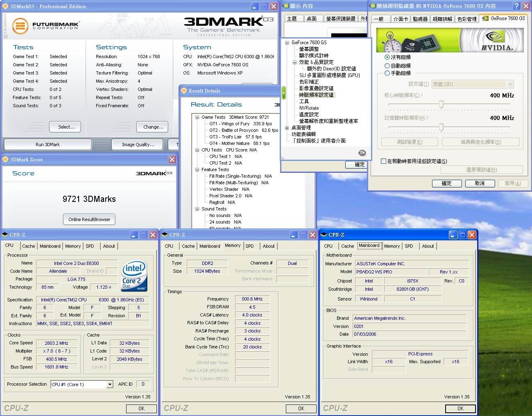
Task: Select the SLI multi-GPU tree item
Action: [330, 75]
